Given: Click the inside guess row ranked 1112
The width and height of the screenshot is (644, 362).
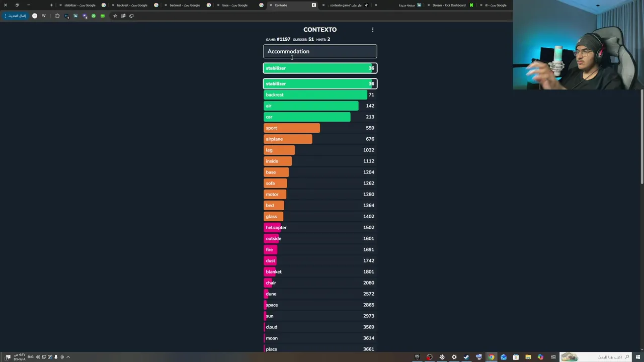Looking at the screenshot, I should tap(320, 161).
